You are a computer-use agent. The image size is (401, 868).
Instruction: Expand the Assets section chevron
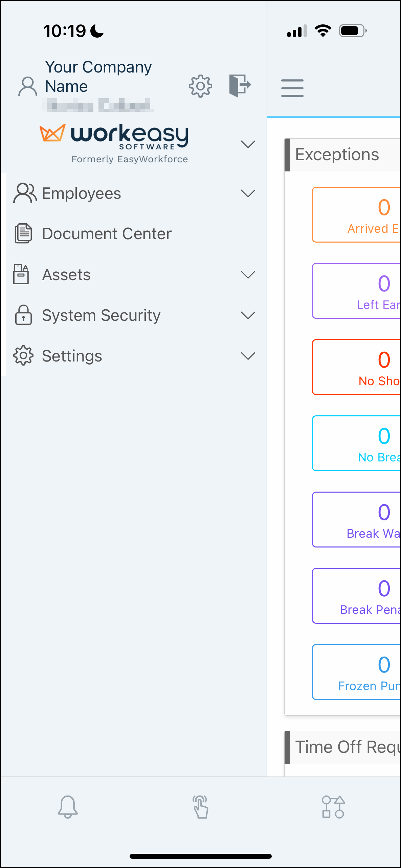(x=248, y=274)
